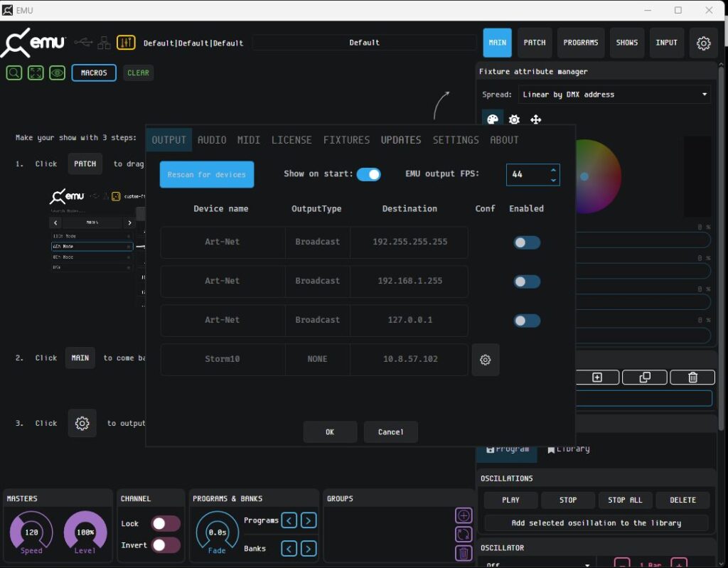
Task: Open the SHOWS page
Action: click(x=627, y=43)
